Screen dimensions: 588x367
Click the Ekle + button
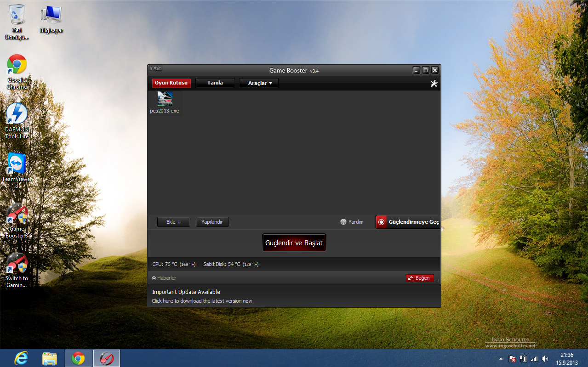click(174, 222)
